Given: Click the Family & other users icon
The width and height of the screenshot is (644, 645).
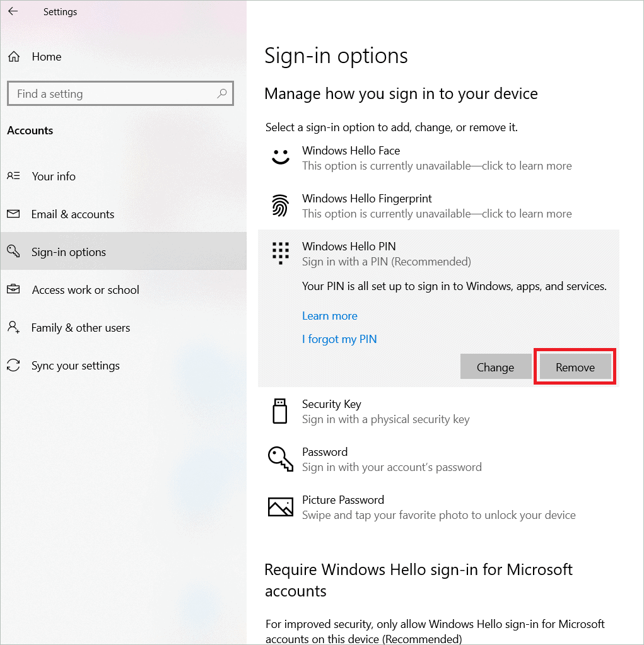Looking at the screenshot, I should (x=13, y=327).
